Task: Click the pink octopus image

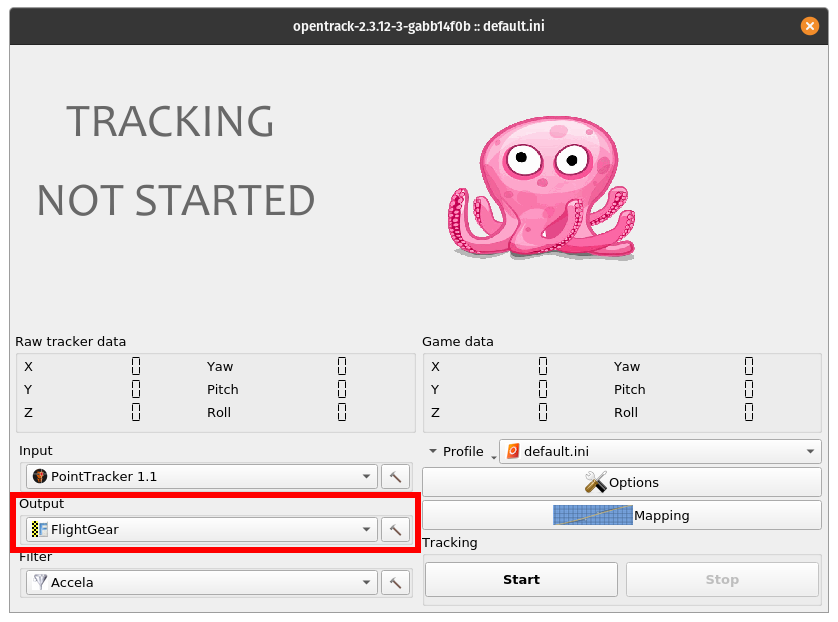Action: coord(541,187)
